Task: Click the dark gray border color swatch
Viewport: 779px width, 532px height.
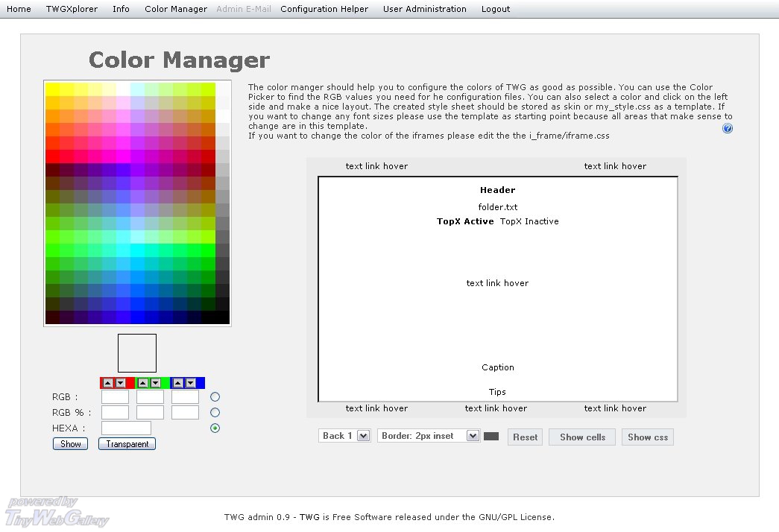Action: 491,437
